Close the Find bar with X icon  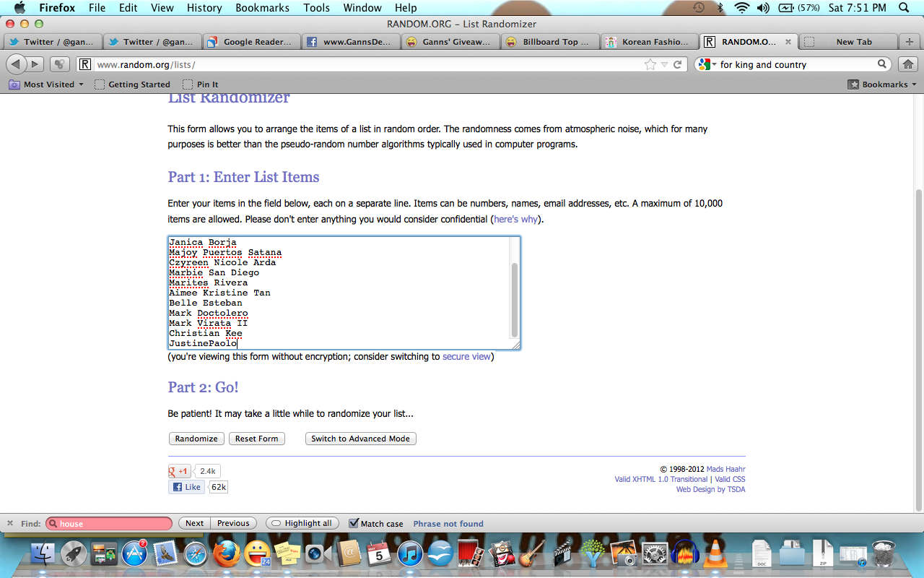pyautogui.click(x=10, y=523)
